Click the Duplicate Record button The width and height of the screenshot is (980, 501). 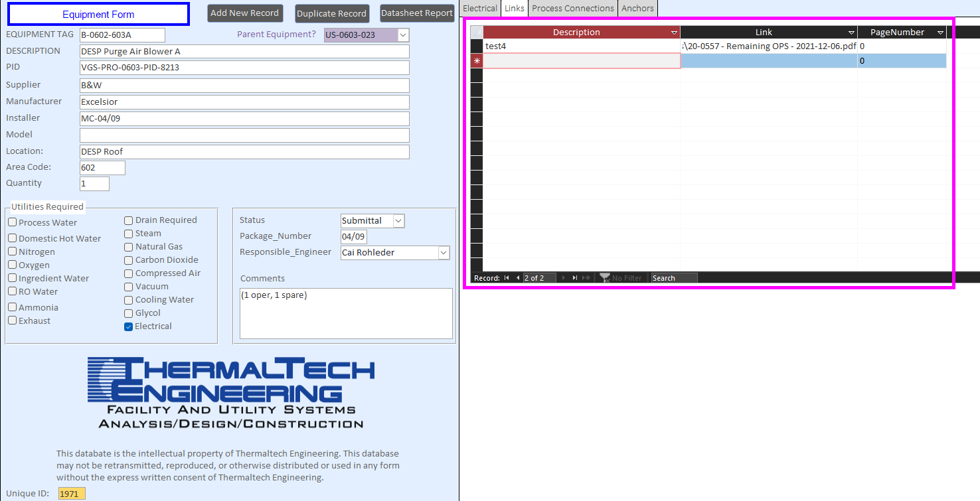point(332,13)
